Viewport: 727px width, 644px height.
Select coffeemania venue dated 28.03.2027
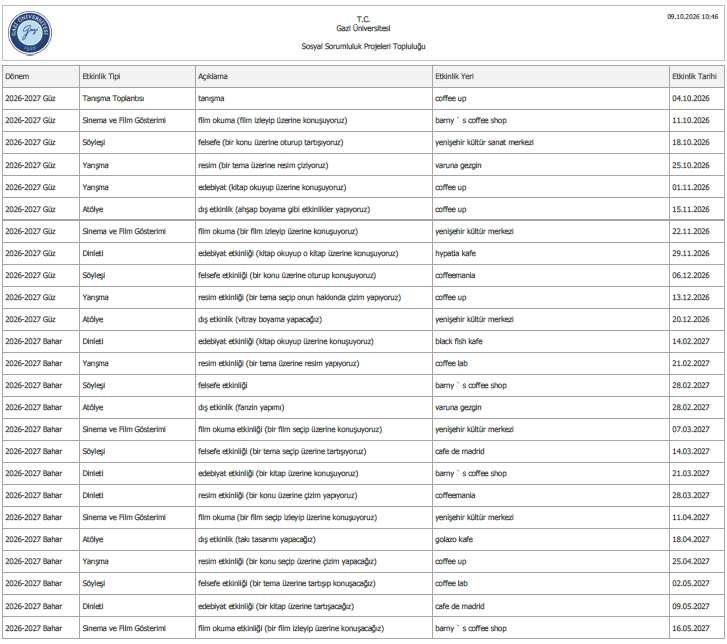551,496
